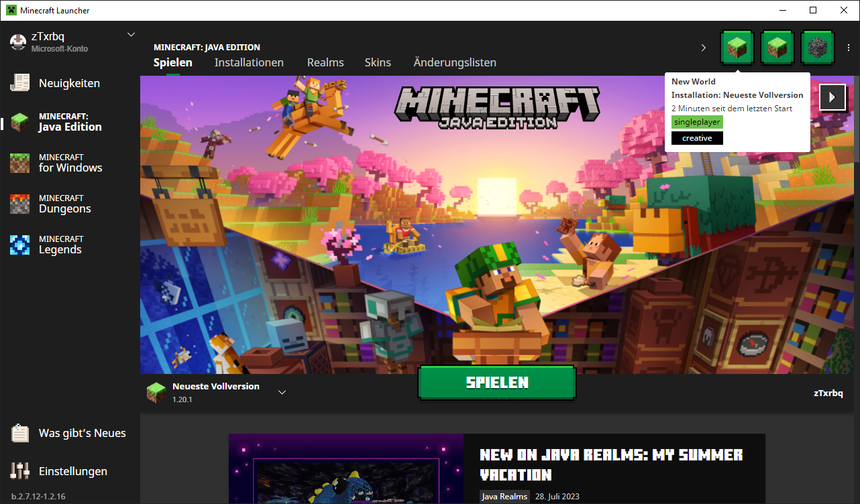Click the 'MINECRAFT: JAVA EDITION' header label
Viewport: 860px width, 504px height.
(207, 48)
